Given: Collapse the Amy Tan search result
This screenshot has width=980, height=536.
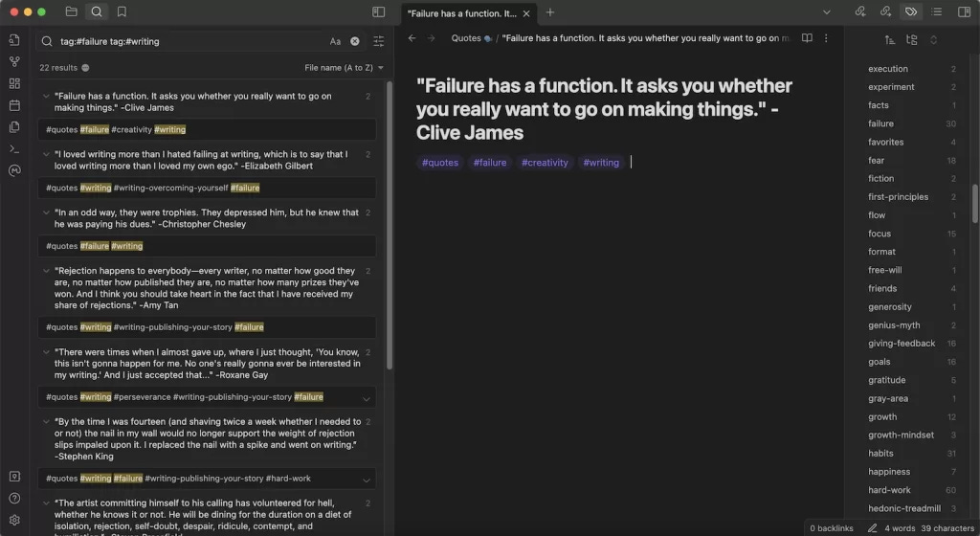Looking at the screenshot, I should (46, 271).
